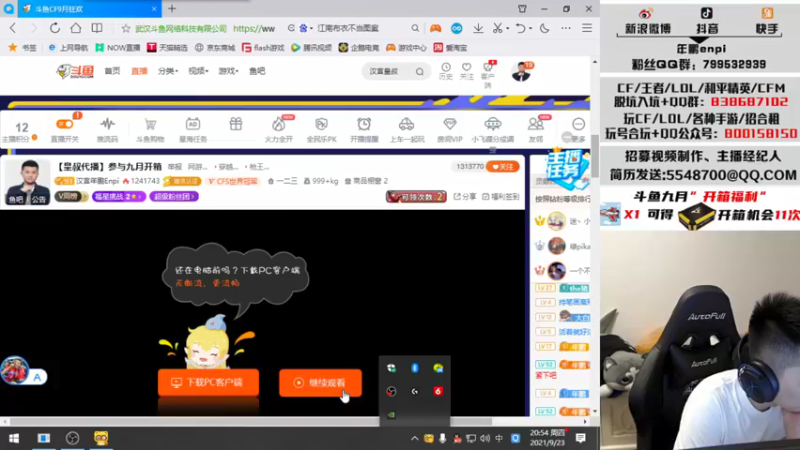Open the 主播任务 streamer task badge
The width and height of the screenshot is (800, 450).
pos(566,169)
